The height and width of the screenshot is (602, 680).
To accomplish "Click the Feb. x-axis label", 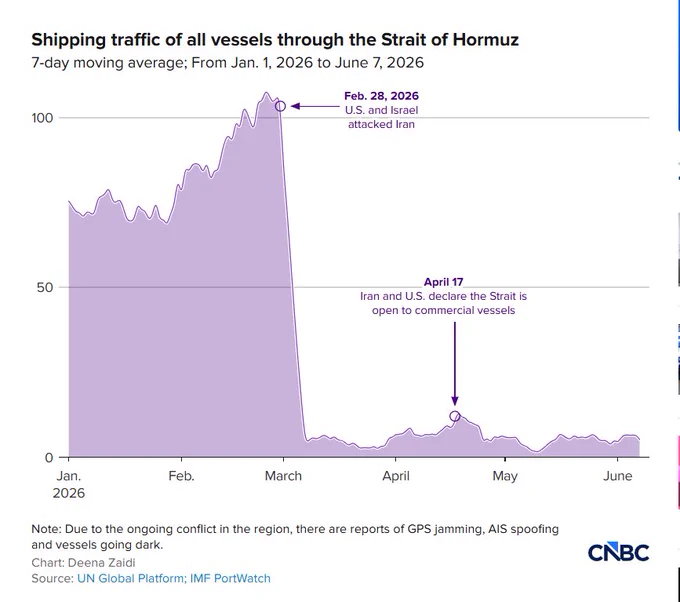I will (x=181, y=476).
